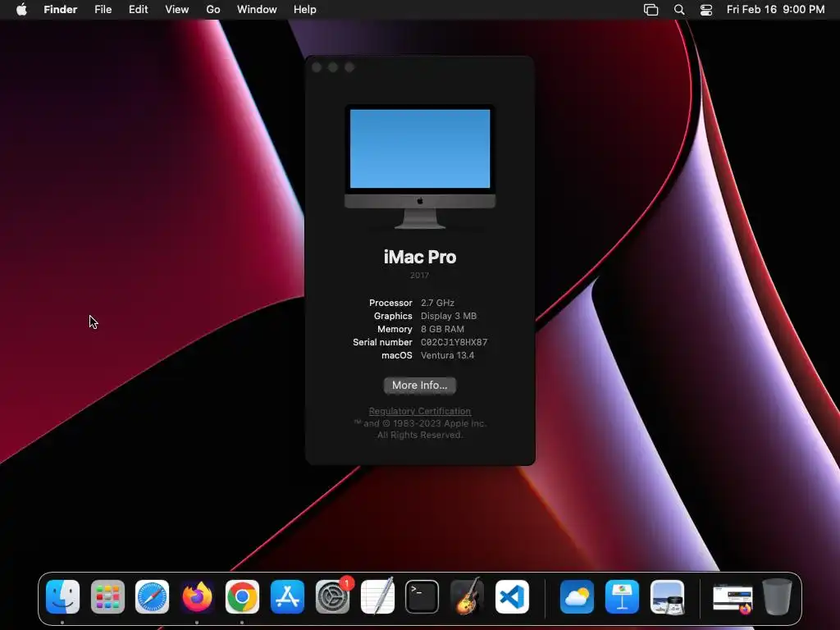Click the 2.7 GHz processor value
This screenshot has height=630, width=840.
[437, 303]
